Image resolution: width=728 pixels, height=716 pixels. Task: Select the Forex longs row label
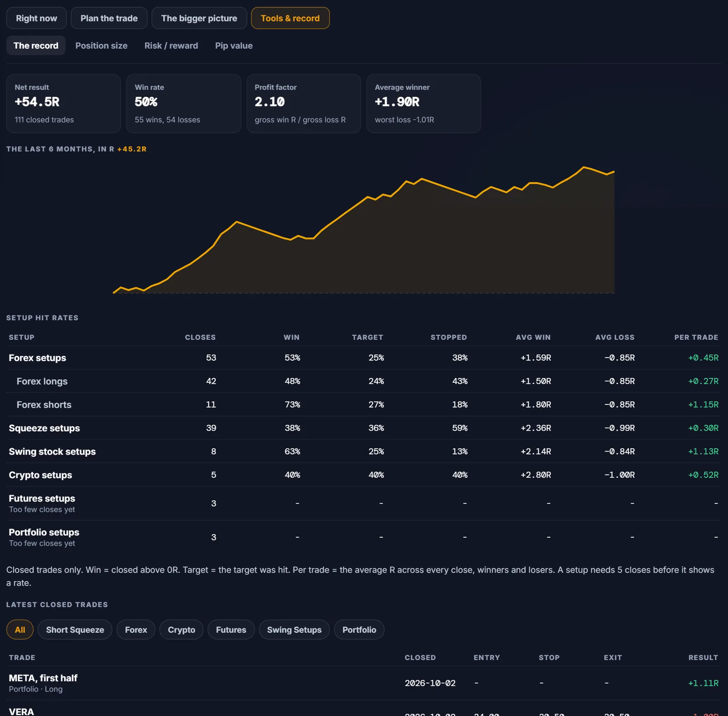pyautogui.click(x=42, y=381)
